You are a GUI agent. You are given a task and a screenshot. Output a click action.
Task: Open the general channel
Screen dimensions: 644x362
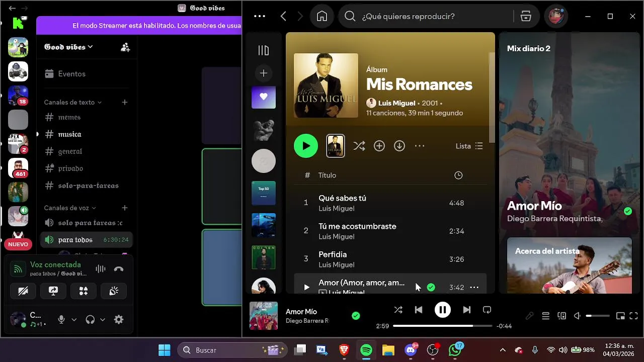coord(86,151)
